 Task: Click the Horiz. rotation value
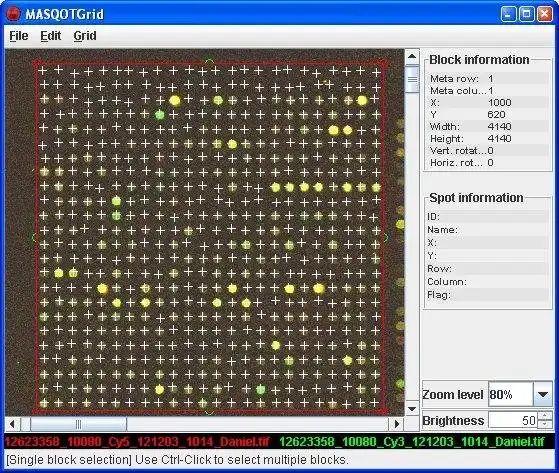tap(491, 163)
